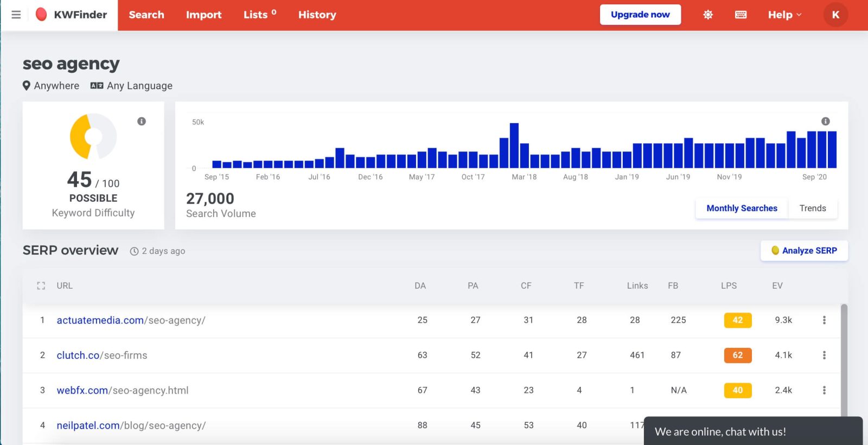
Task: Click the Upgrade now button
Action: pos(640,15)
